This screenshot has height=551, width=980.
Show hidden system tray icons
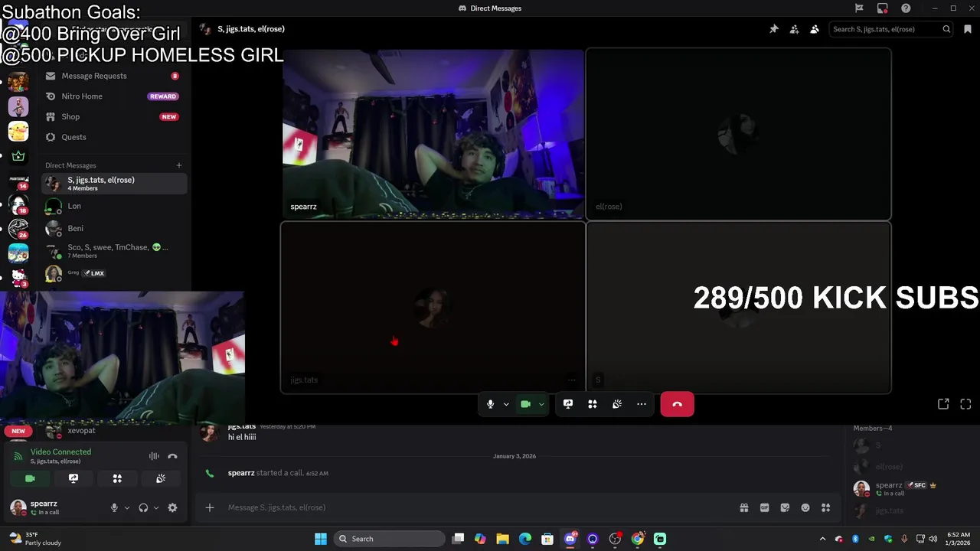tap(823, 539)
